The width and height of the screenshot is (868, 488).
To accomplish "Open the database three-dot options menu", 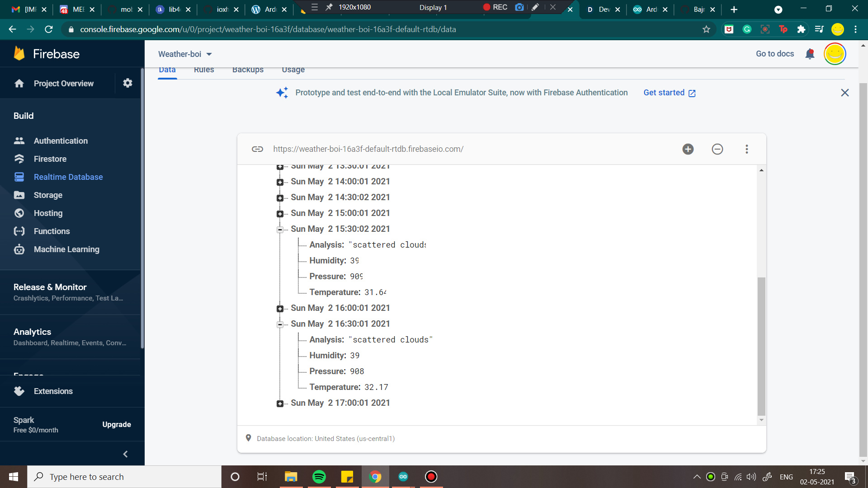I will [x=746, y=149].
